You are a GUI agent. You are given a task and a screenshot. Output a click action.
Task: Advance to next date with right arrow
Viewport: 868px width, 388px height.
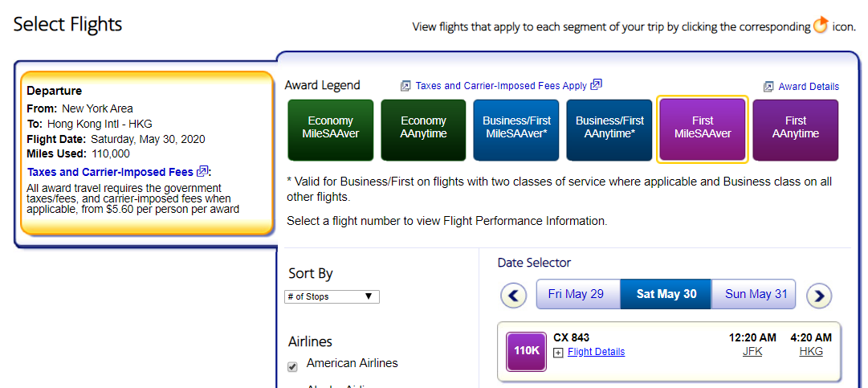point(818,296)
